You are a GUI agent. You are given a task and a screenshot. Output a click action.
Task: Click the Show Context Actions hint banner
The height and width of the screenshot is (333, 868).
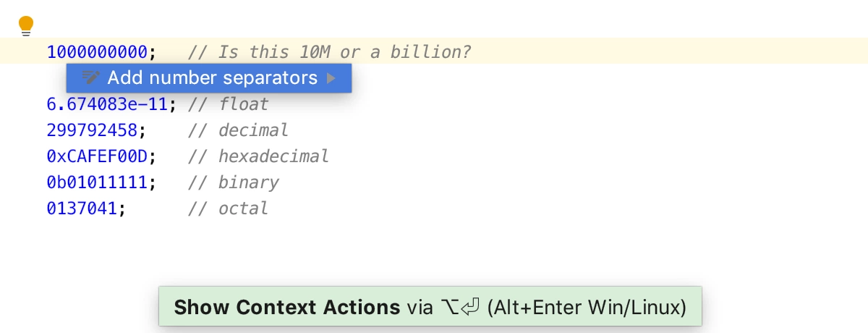tap(430, 306)
